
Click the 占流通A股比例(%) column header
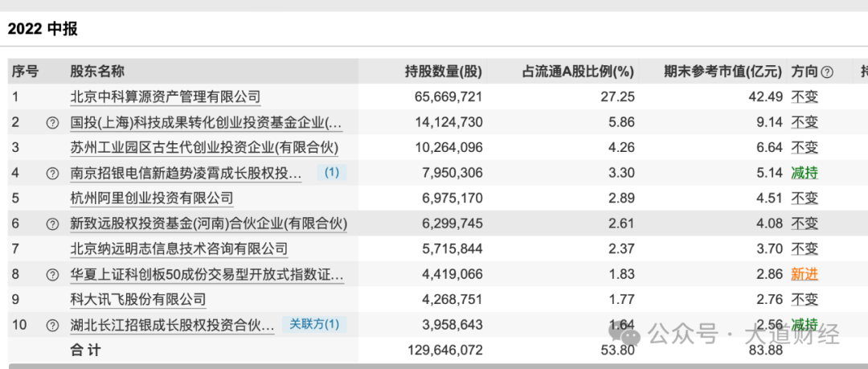(579, 72)
